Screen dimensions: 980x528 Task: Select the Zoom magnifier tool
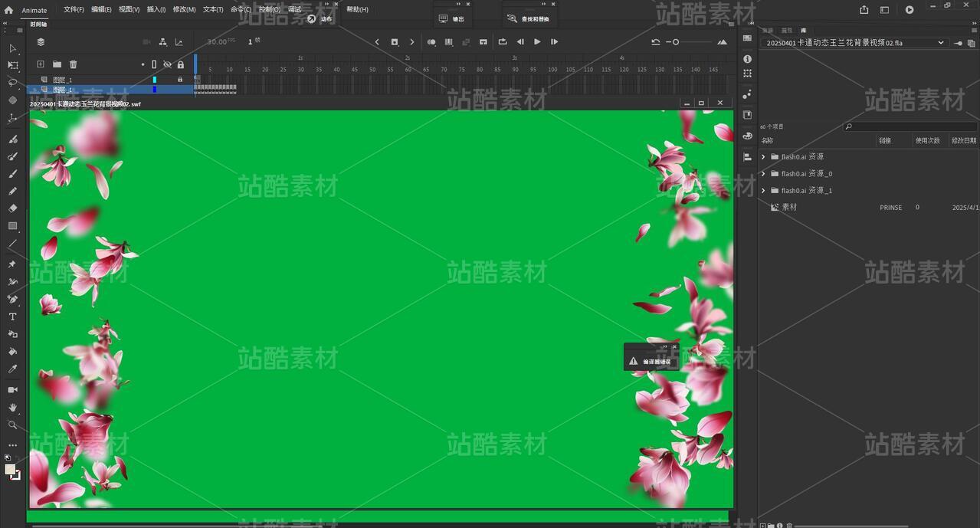click(12, 425)
